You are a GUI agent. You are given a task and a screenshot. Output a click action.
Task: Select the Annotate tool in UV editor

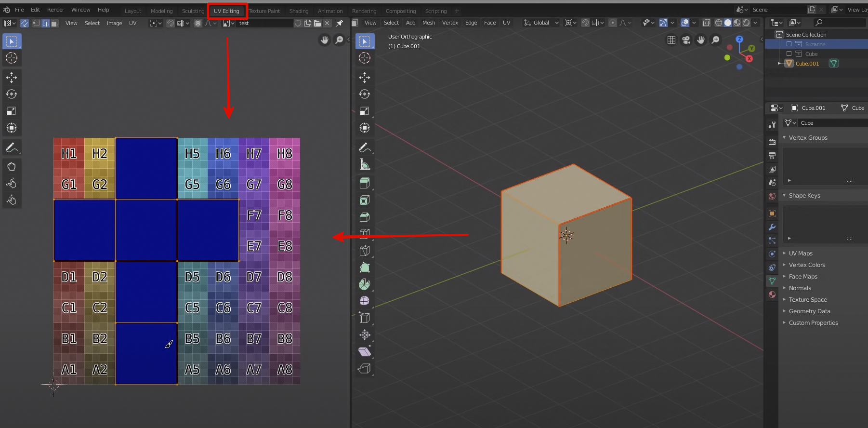[12, 148]
